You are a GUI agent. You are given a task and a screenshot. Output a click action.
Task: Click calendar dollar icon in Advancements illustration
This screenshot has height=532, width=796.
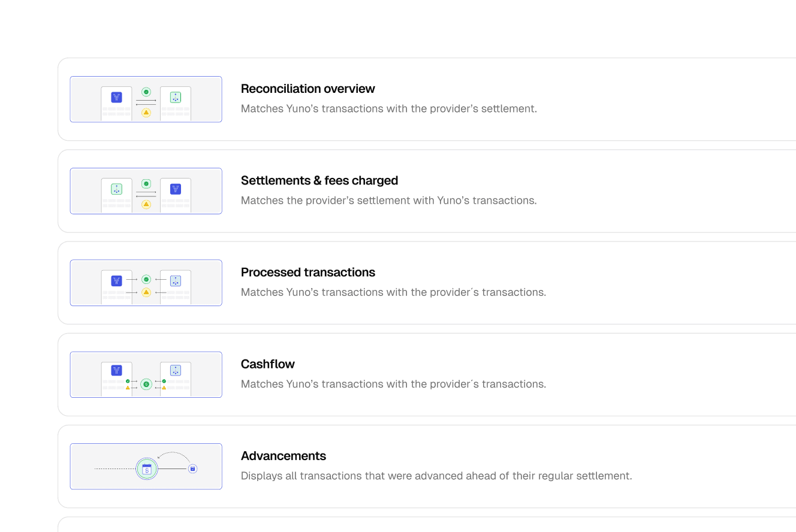coord(147,469)
